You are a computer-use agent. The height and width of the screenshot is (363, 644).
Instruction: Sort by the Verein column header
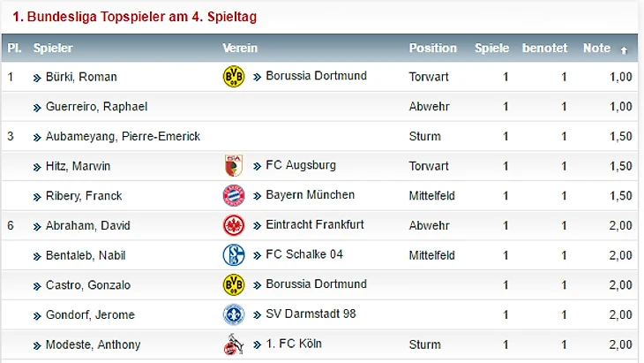click(x=240, y=49)
